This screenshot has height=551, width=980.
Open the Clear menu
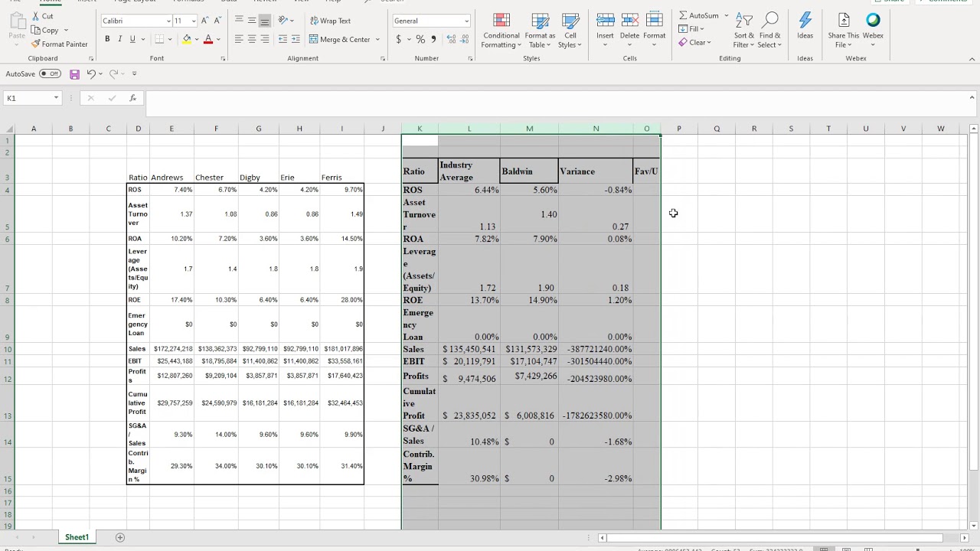coord(694,43)
